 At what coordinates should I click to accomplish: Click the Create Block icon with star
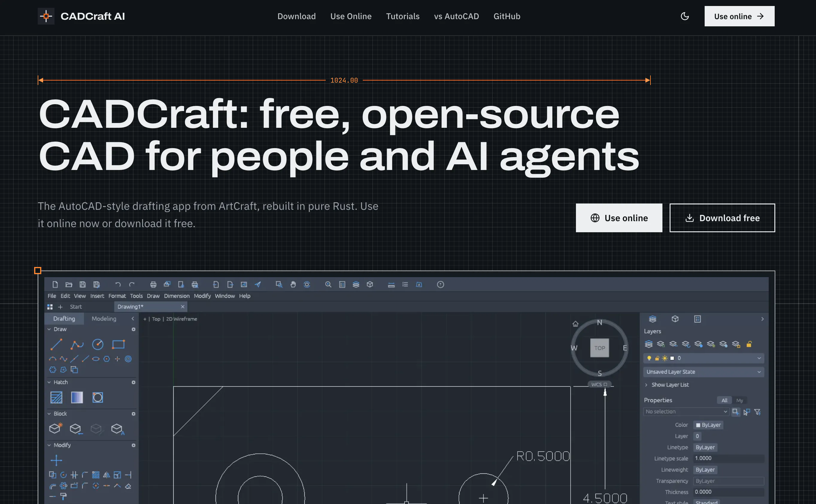[56, 428]
